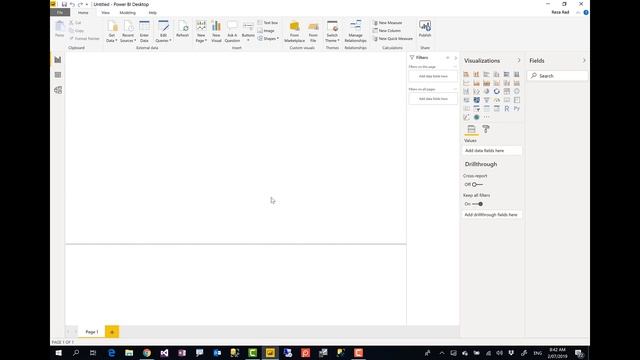Select the Clustered column chart visual

pyautogui.click(x=496, y=74)
